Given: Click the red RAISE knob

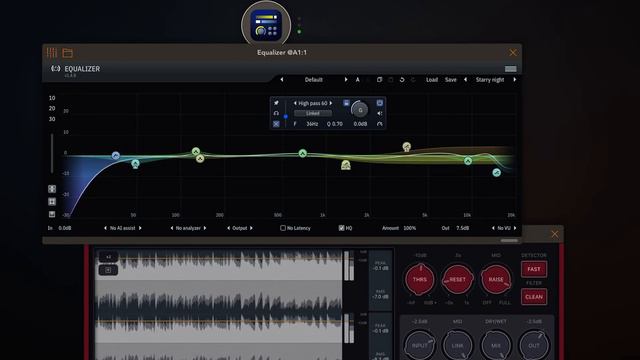Looking at the screenshot, I should [496, 280].
